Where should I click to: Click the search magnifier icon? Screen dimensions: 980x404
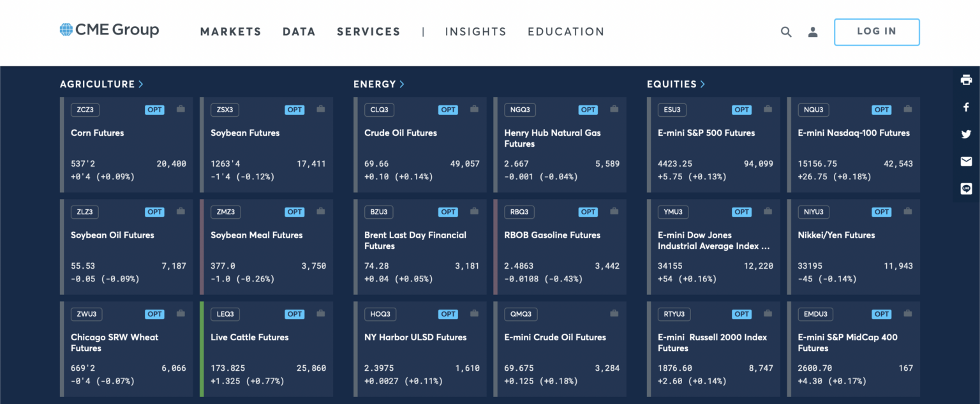click(786, 32)
